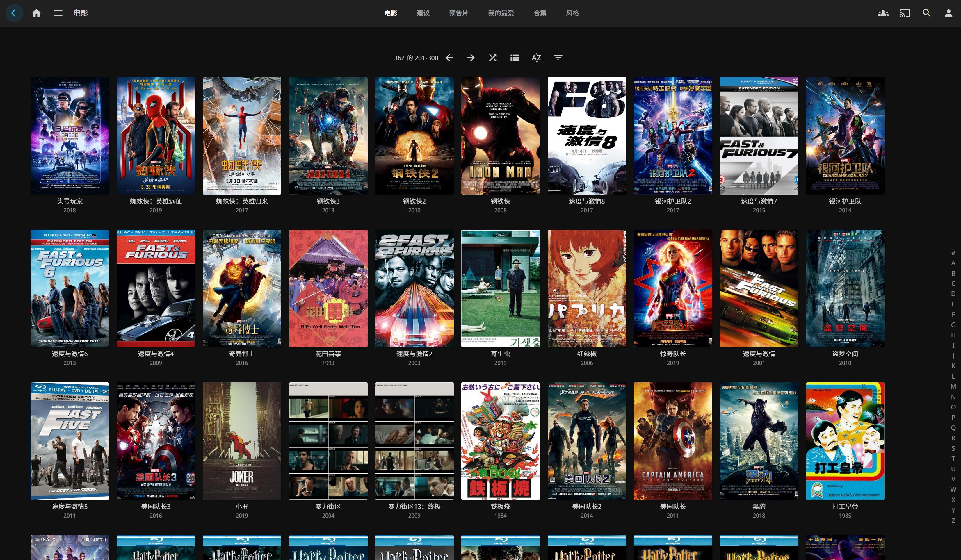This screenshot has width=961, height=560.
Task: Open the hamburger main menu
Action: [x=58, y=13]
